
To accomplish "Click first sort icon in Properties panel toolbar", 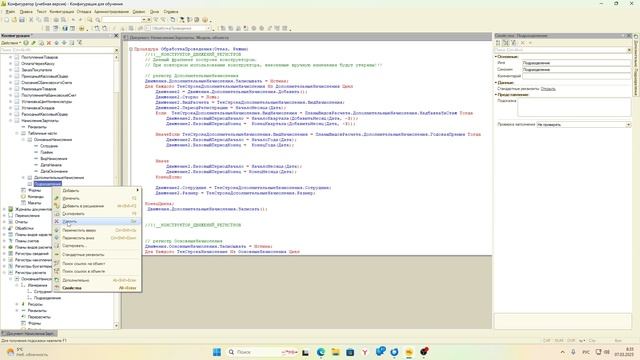I will [x=498, y=42].
